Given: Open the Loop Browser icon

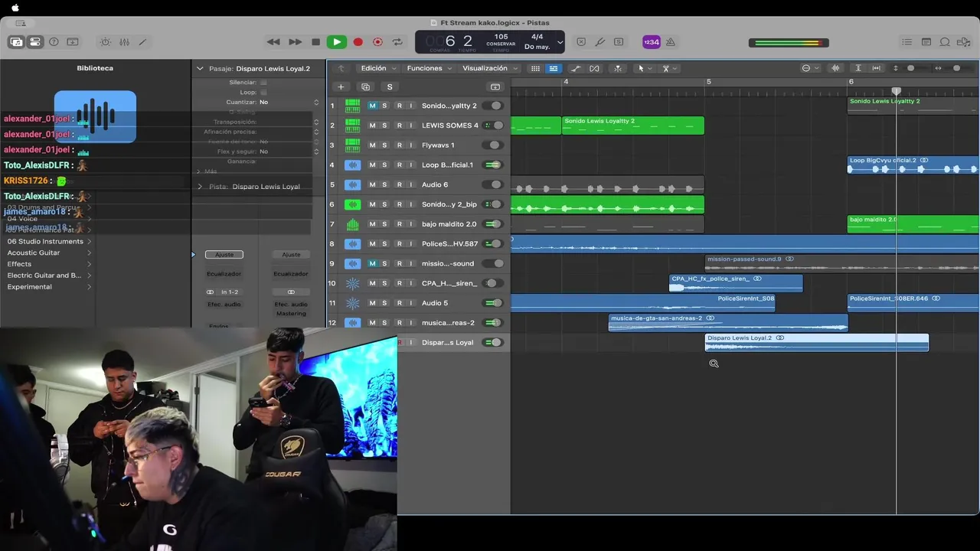Looking at the screenshot, I should click(x=945, y=42).
